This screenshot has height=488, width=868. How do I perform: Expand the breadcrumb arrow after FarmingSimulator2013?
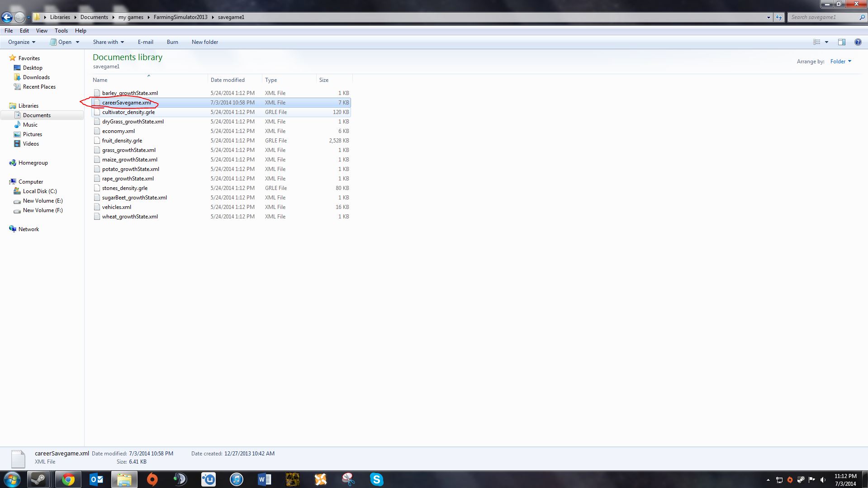coord(213,17)
